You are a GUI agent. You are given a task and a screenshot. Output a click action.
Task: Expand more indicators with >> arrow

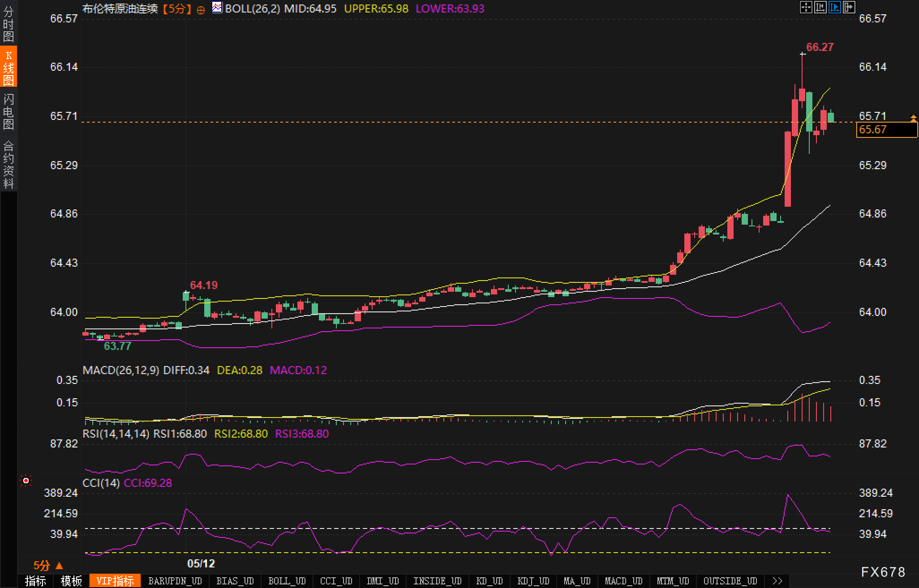click(x=777, y=581)
